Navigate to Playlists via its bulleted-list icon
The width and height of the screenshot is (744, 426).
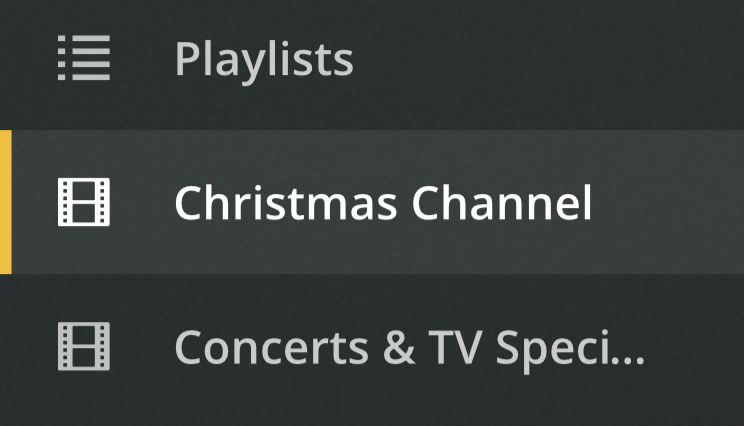84,59
